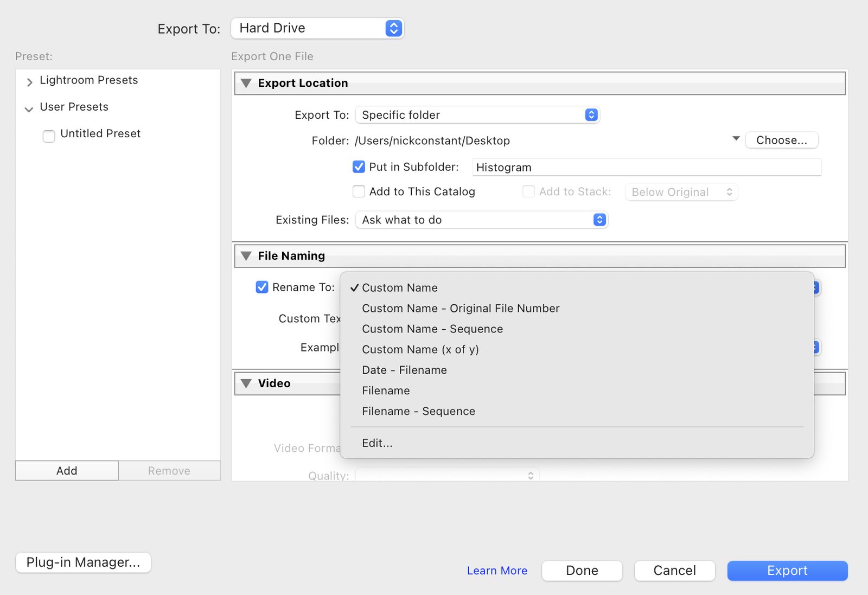Collapse the Export Location section triangle
Screen dimensions: 868x595
click(246, 83)
